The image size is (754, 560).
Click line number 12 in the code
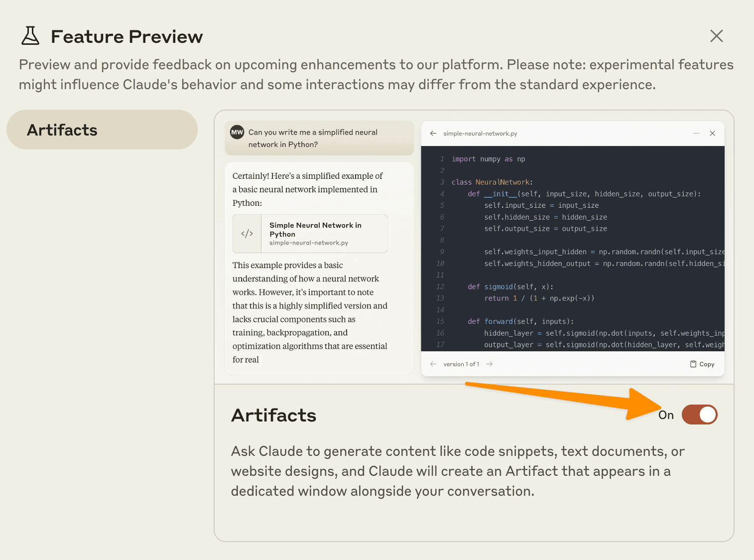[440, 286]
